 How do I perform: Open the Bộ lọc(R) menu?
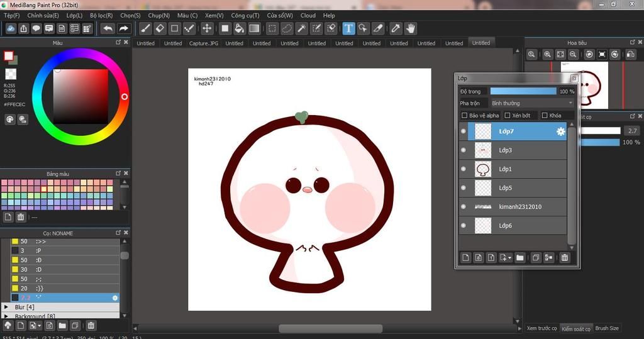click(x=101, y=15)
